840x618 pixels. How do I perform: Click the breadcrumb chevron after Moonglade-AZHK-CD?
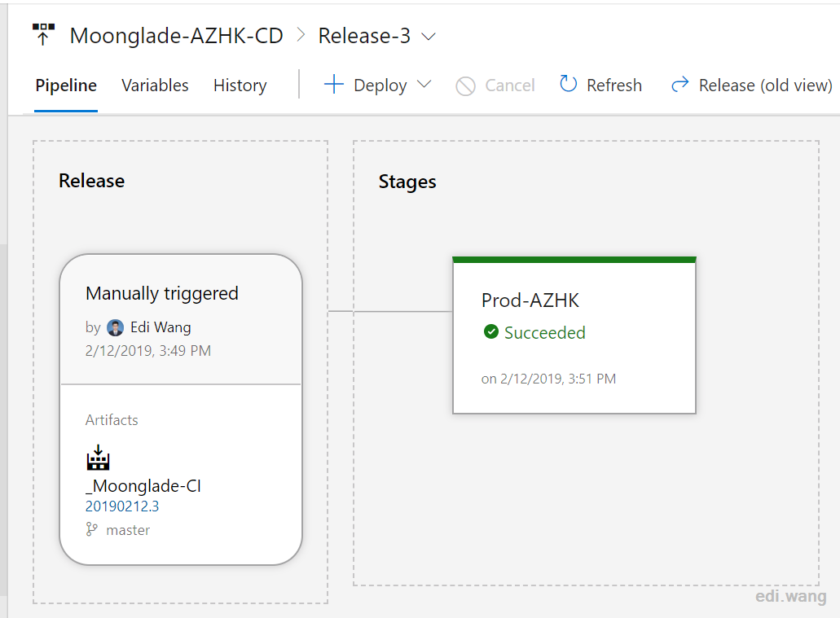[301, 35]
